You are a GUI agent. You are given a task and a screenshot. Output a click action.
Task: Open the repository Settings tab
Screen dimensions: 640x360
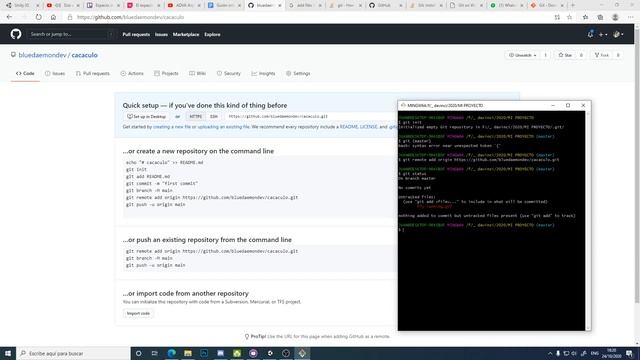point(298,73)
